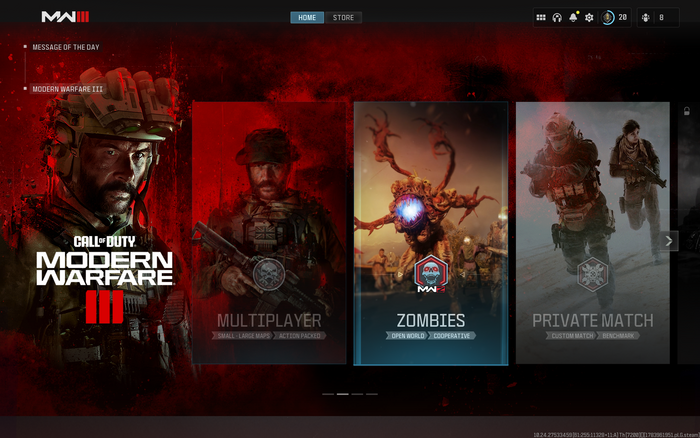Image resolution: width=700 pixels, height=438 pixels.
Task: Open the social friends icon
Action: click(646, 17)
